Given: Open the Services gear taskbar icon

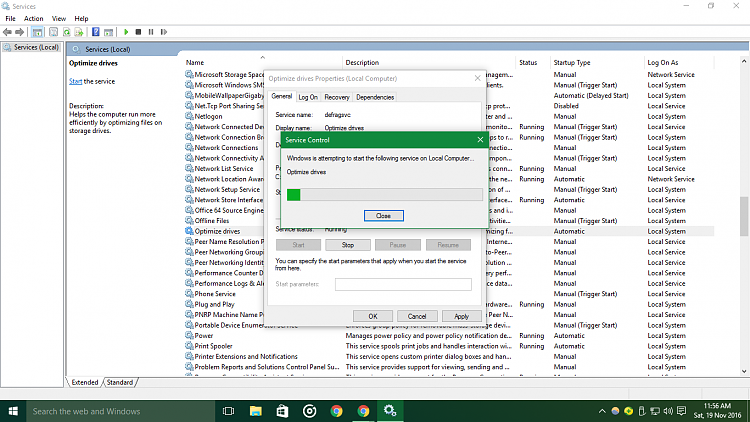Looking at the screenshot, I should (390, 411).
